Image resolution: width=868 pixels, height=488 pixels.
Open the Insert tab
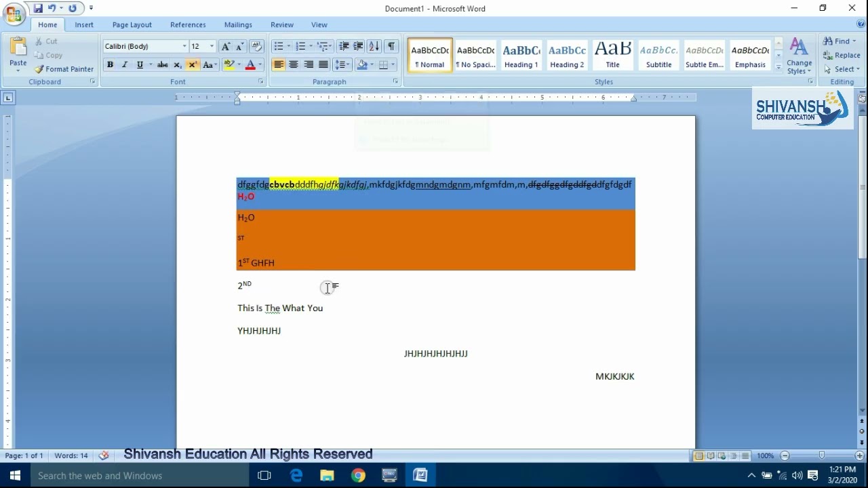(x=84, y=24)
